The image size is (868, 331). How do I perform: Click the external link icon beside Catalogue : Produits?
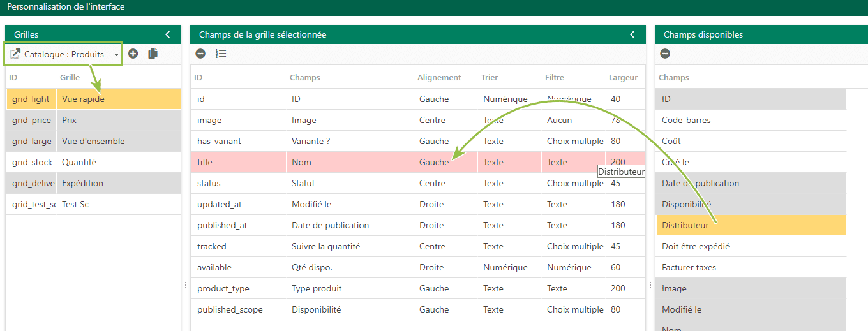click(x=15, y=54)
